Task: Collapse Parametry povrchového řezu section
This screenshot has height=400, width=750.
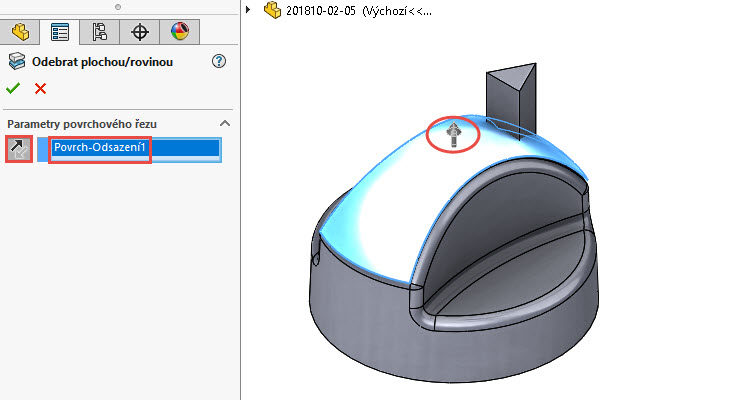Action: 225,123
